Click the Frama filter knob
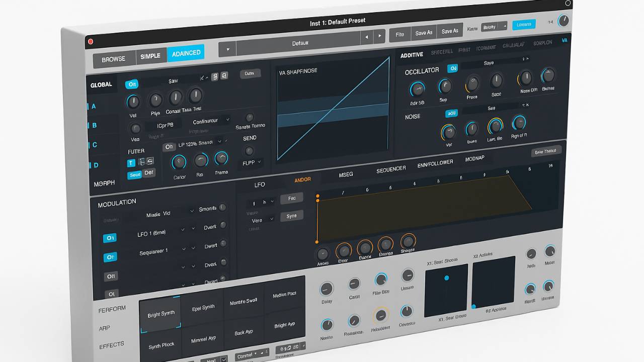The height and width of the screenshot is (362, 644). (221, 158)
